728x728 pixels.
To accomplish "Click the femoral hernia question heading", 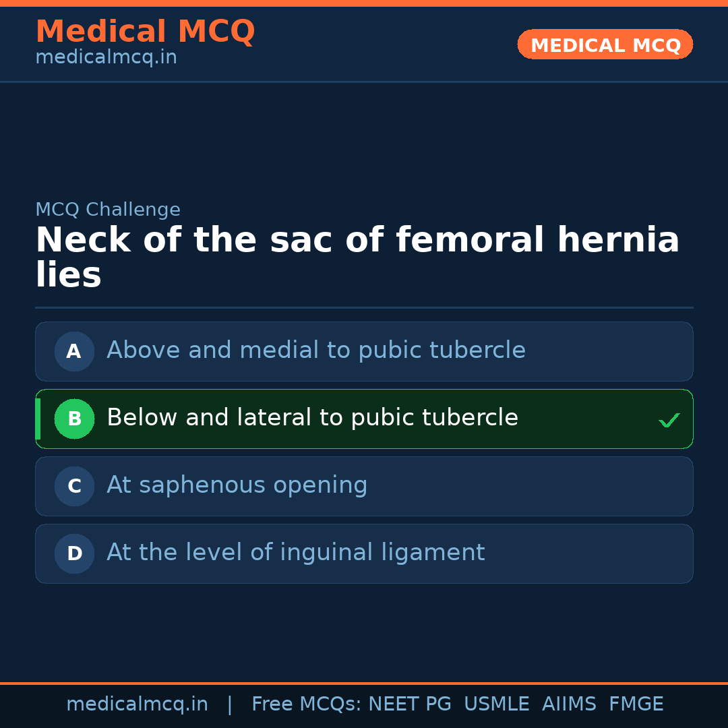I will [357, 257].
